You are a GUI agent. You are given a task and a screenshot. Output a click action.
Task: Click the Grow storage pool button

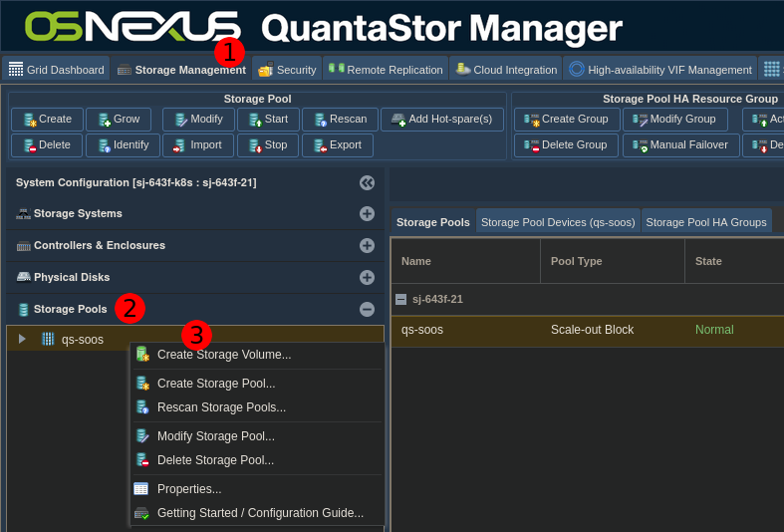coord(118,120)
